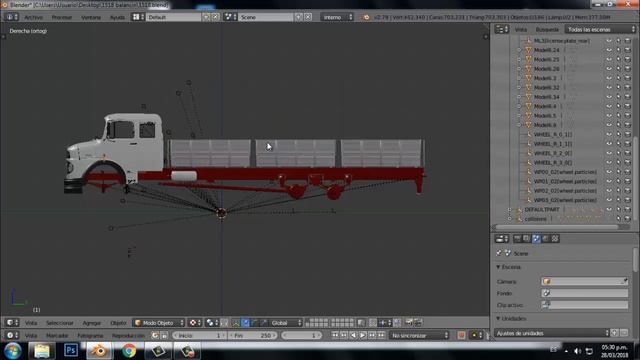Open the Ventana menu

click(91, 17)
